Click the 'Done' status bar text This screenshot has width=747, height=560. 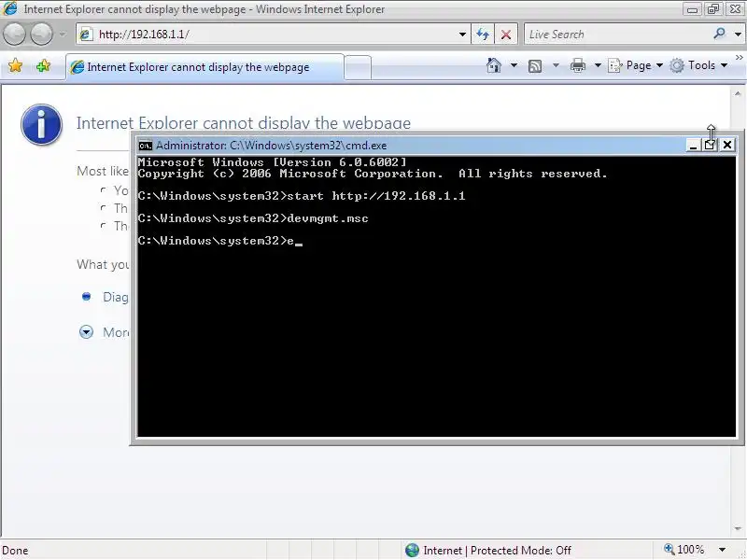(x=15, y=551)
